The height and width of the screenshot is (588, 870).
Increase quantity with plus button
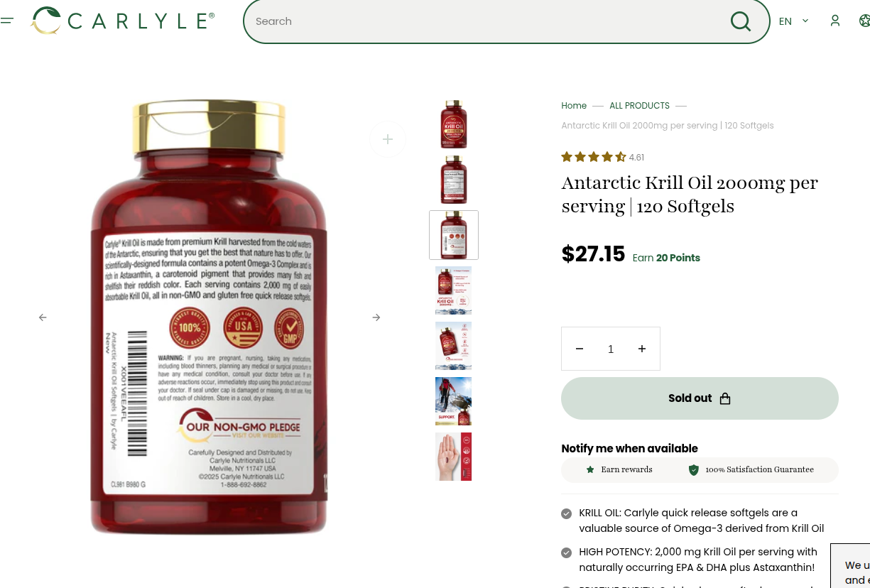[642, 349]
